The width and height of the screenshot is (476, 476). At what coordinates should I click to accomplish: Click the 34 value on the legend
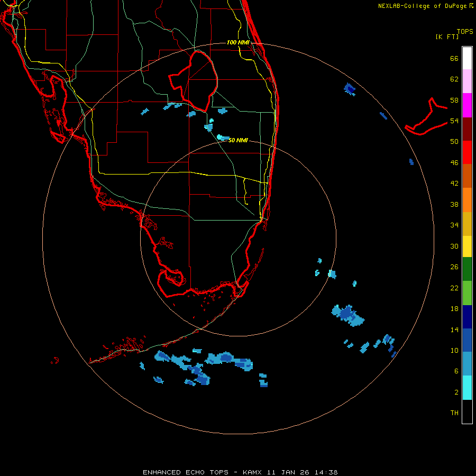point(454,225)
